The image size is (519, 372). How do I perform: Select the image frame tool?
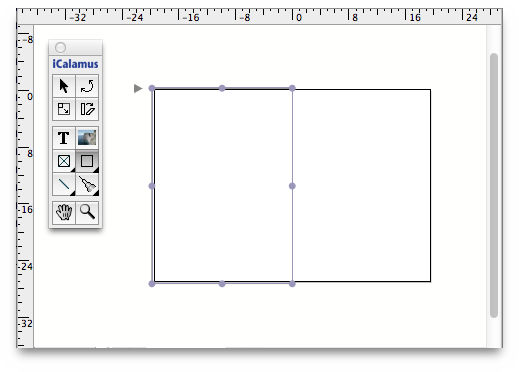[x=87, y=138]
